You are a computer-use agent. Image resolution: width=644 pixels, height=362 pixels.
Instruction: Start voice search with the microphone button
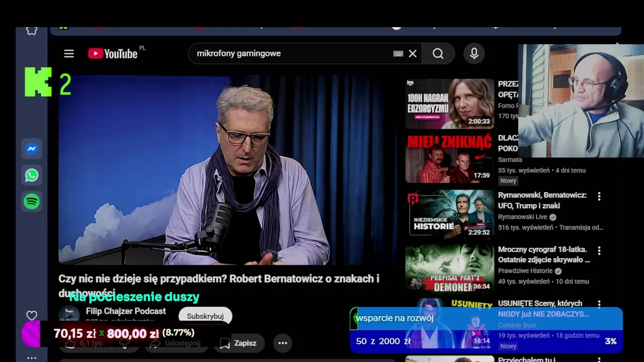pyautogui.click(x=474, y=54)
